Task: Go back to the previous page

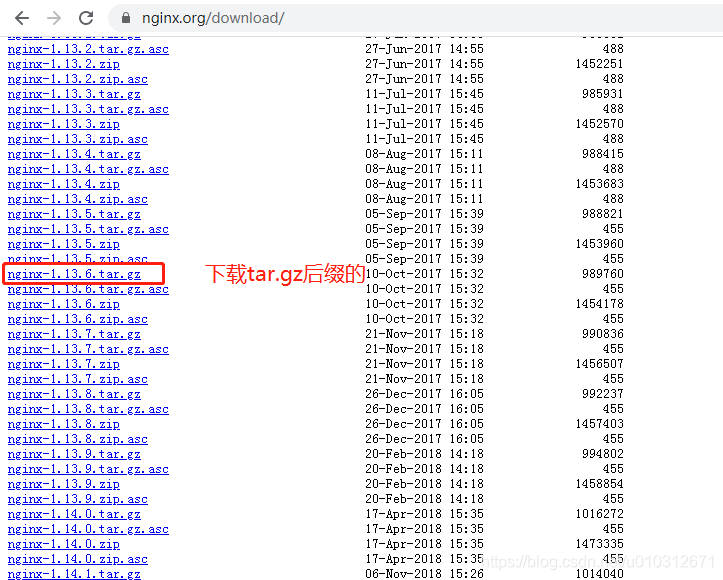Action: coord(22,18)
